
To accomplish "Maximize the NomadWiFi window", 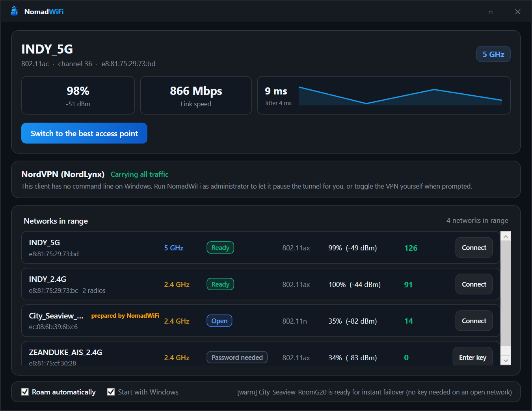I will click(491, 12).
